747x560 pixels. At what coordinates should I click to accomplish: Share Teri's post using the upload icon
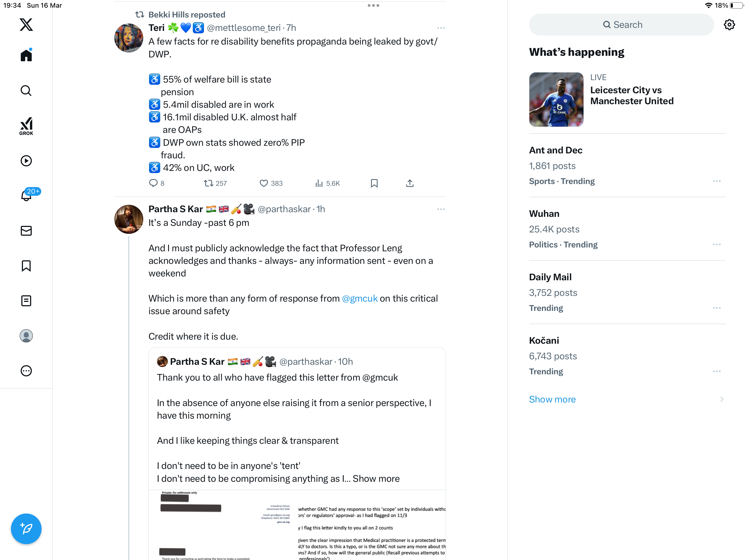coord(410,183)
